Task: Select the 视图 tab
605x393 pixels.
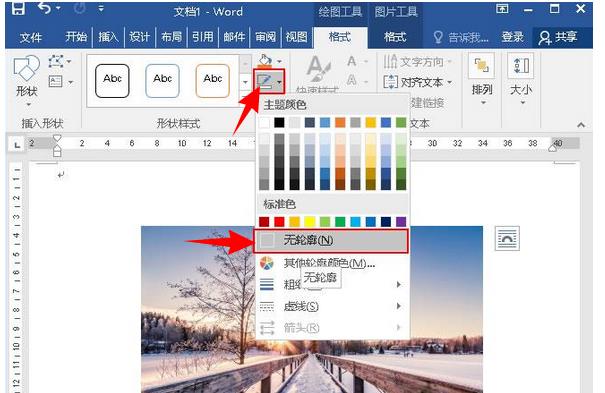Action: pyautogui.click(x=296, y=37)
